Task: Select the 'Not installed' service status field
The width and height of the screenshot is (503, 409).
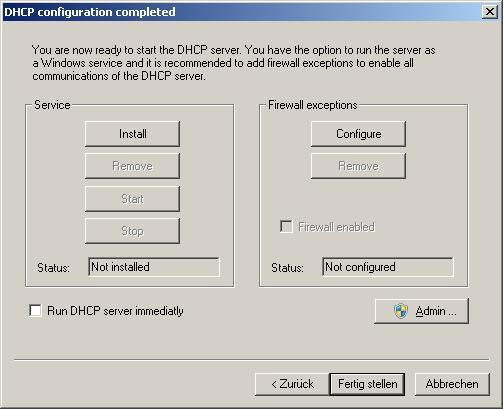Action: tap(154, 267)
